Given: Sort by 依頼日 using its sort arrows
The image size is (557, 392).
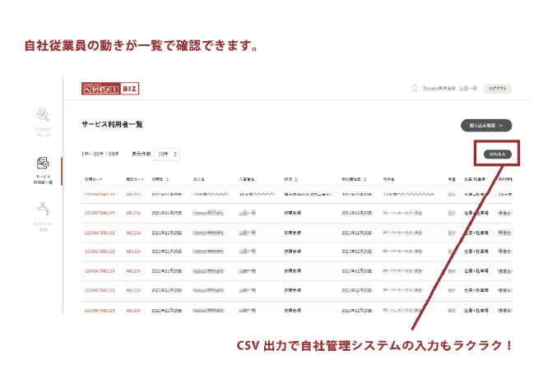Looking at the screenshot, I should coord(168,178).
